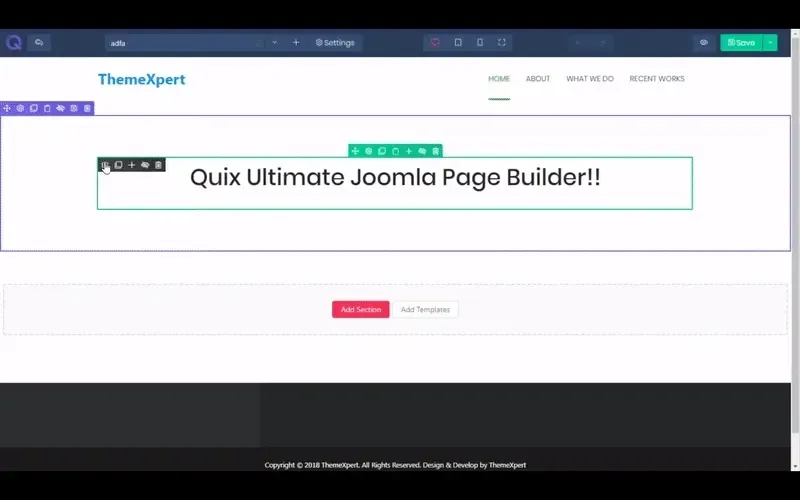Expand the page title dropdown chevron
800x500 pixels.
(274, 42)
